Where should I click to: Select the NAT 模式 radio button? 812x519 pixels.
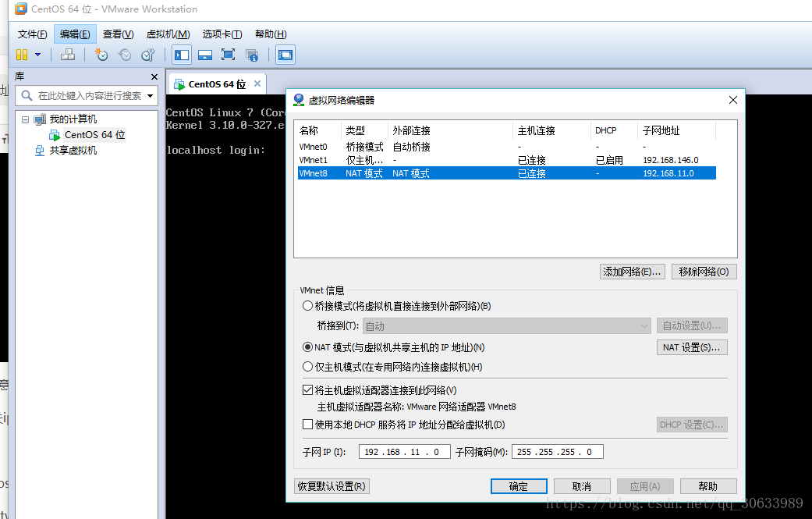pyautogui.click(x=307, y=347)
